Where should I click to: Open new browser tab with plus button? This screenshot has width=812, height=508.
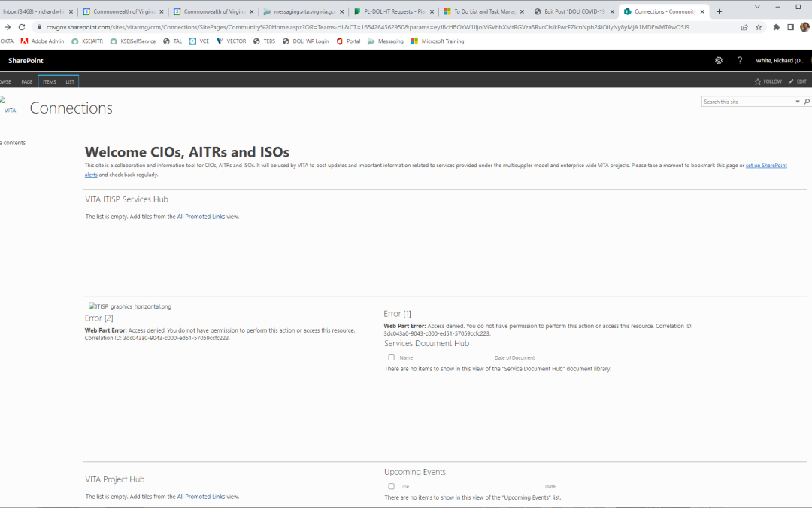tap(720, 11)
